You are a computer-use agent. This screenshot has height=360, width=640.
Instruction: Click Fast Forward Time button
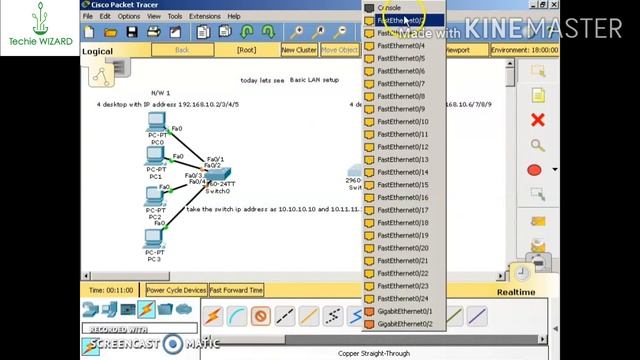pyautogui.click(x=236, y=290)
